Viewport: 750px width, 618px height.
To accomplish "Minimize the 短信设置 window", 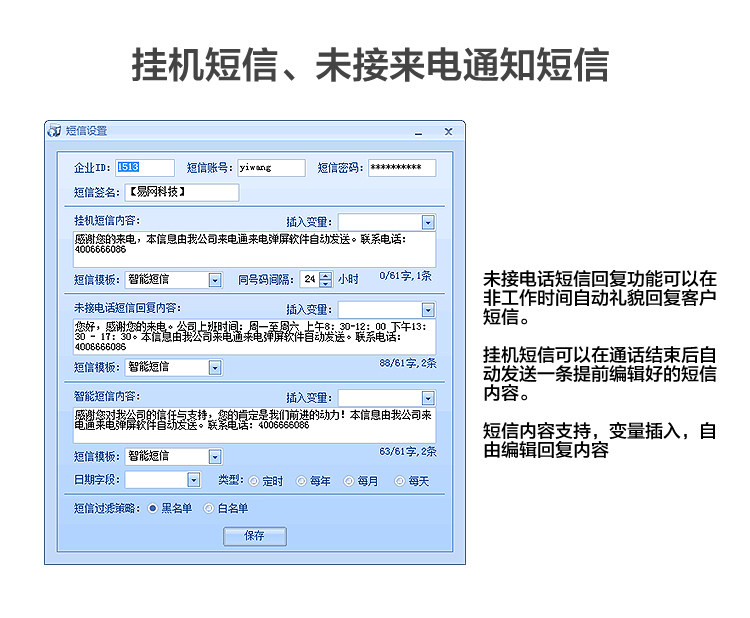I will (x=419, y=133).
